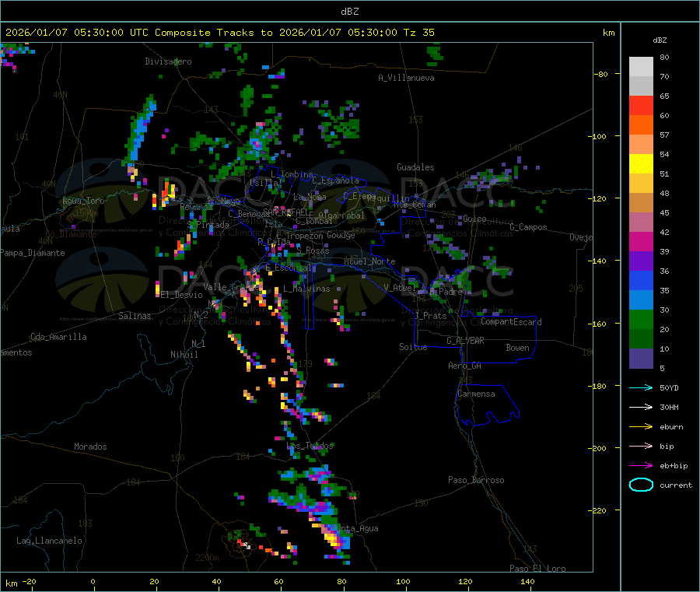Select the light blue 30-35 dBZ swatch
This screenshot has width=700, height=592.
pyautogui.click(x=641, y=300)
